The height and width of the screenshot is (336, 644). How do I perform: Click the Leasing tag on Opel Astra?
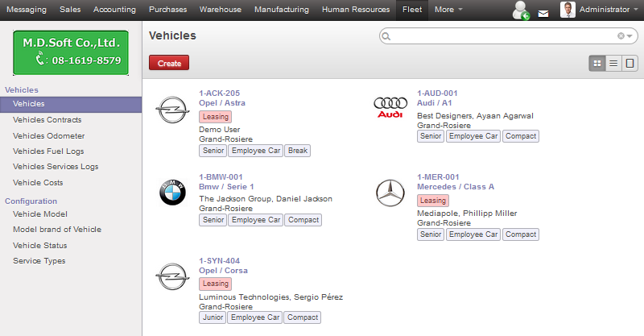click(215, 117)
